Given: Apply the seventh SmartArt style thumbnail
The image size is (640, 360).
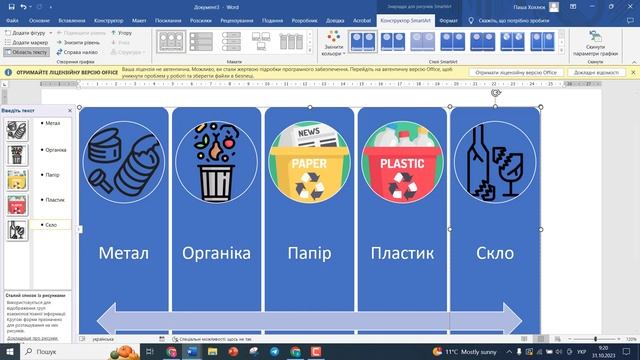Looking at the screenshot, I should coord(542,42).
